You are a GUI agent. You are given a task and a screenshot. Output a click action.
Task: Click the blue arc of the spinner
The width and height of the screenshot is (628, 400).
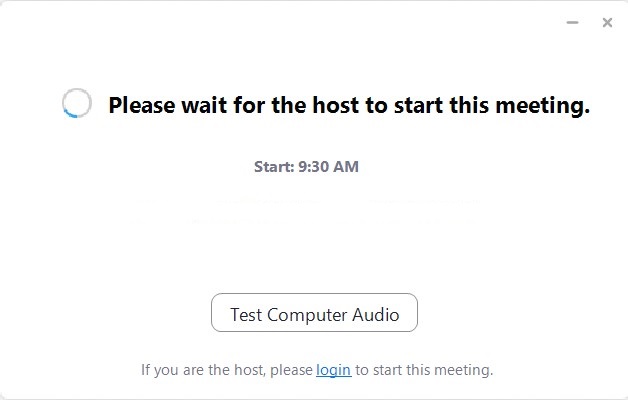point(70,114)
